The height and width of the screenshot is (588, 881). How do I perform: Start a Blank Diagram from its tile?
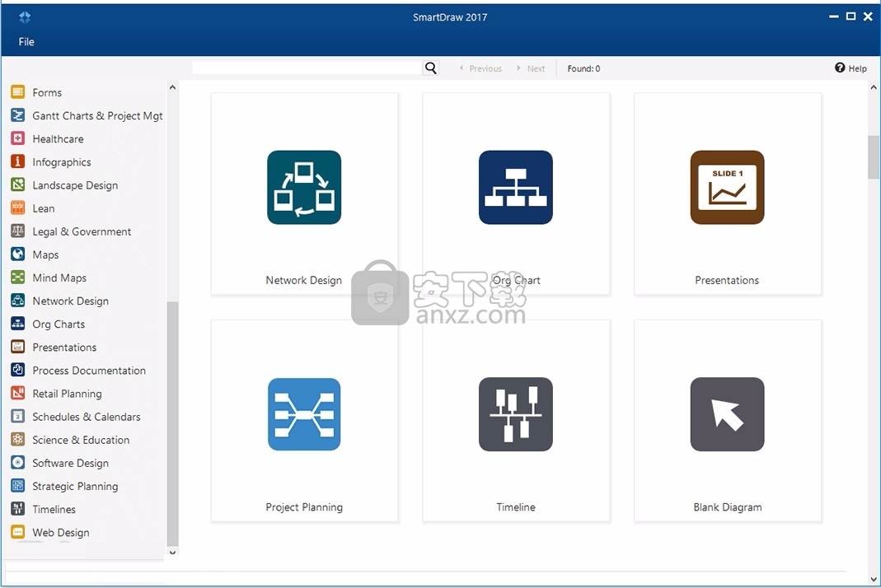(728, 421)
